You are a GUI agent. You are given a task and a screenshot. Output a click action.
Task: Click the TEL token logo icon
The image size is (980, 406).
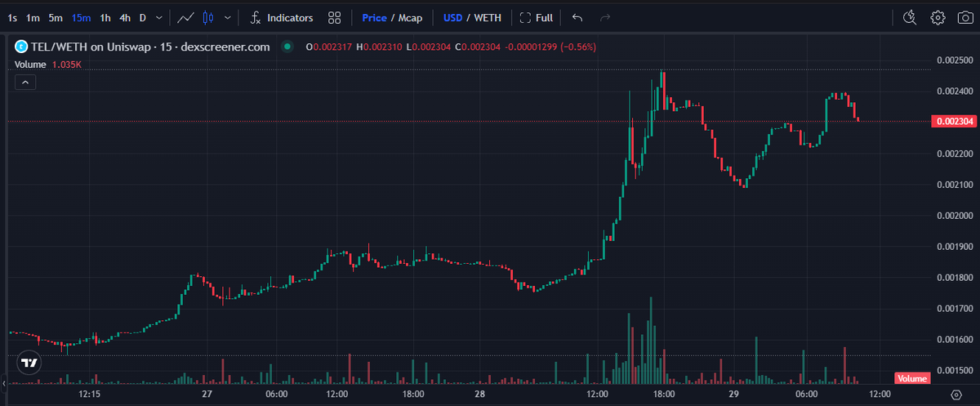tap(20, 47)
